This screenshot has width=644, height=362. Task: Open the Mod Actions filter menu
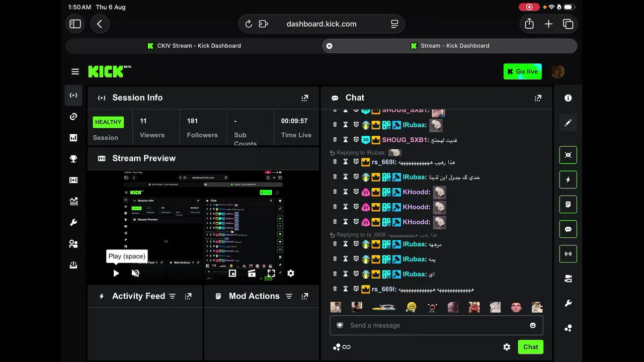point(289,296)
